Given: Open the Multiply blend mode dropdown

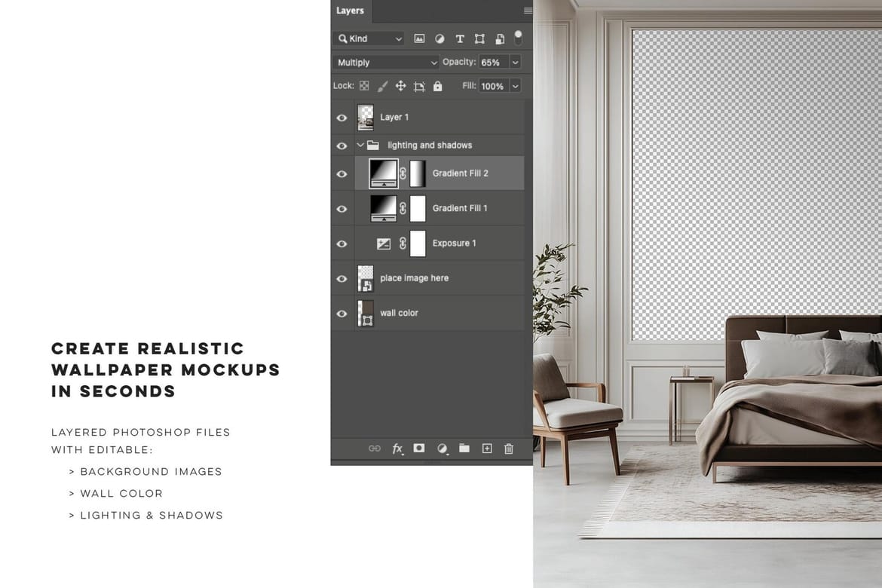Looking at the screenshot, I should [x=386, y=63].
